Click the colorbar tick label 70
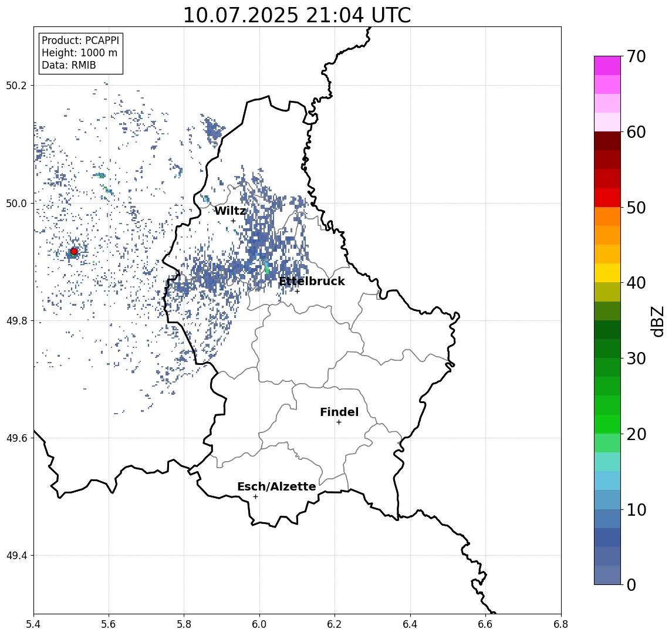Viewport: 672px width, 636px height. pyautogui.click(x=636, y=56)
